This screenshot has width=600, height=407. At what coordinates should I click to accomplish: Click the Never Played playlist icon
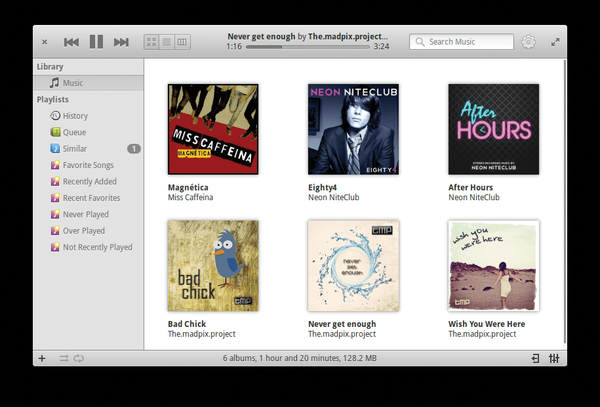click(x=55, y=214)
